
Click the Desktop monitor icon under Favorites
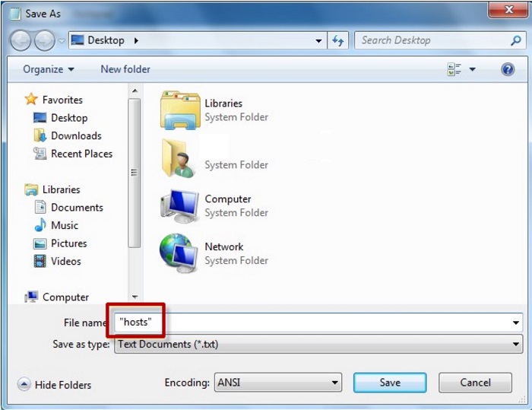pos(40,118)
